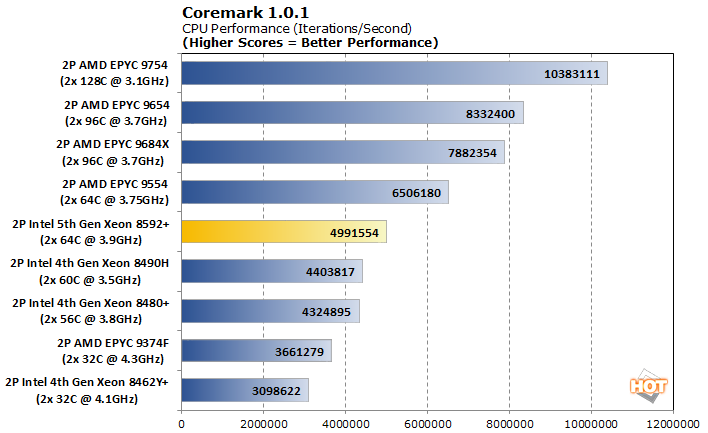Click the 4000000 axis label
The width and height of the screenshot is (708, 433).
click(x=346, y=424)
